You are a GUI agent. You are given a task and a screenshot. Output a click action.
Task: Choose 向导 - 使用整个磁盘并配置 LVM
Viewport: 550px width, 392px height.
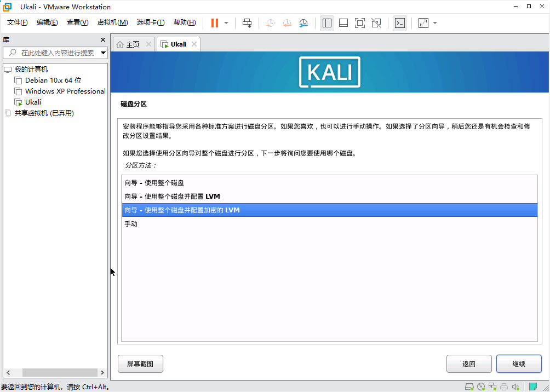[329, 197]
